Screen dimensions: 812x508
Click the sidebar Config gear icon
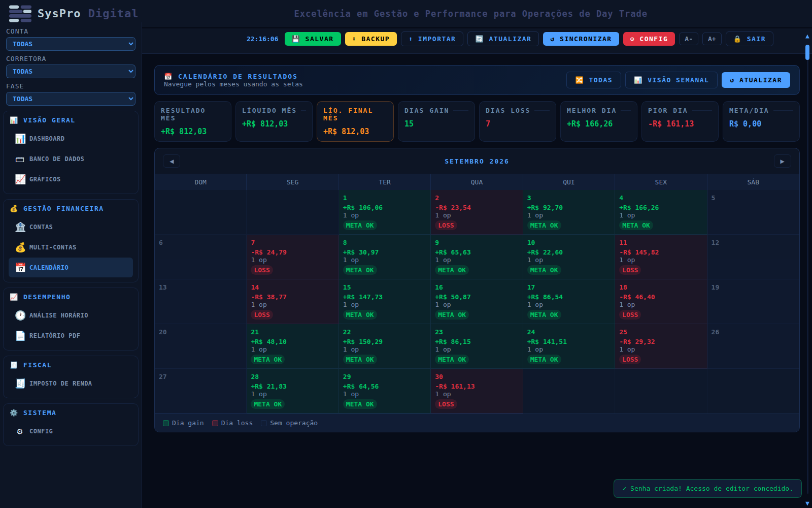tap(20, 431)
